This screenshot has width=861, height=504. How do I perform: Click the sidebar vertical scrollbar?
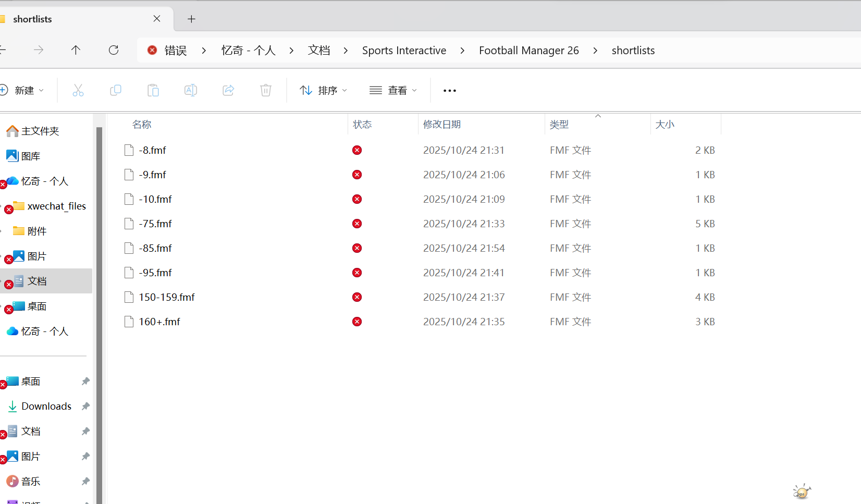coord(99,313)
